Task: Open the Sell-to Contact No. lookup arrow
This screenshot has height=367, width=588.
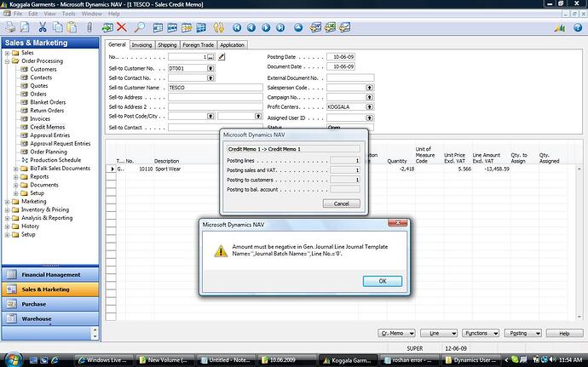Action: click(x=210, y=78)
